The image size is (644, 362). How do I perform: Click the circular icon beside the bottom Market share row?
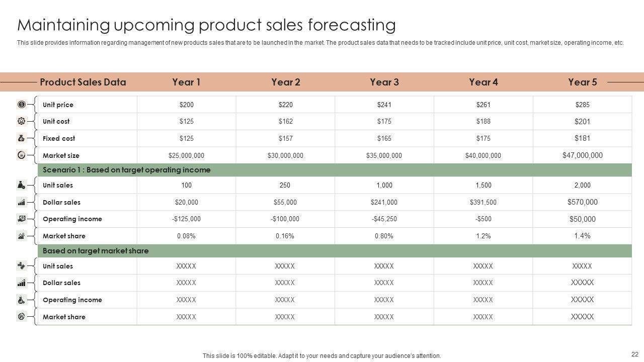[x=22, y=317]
